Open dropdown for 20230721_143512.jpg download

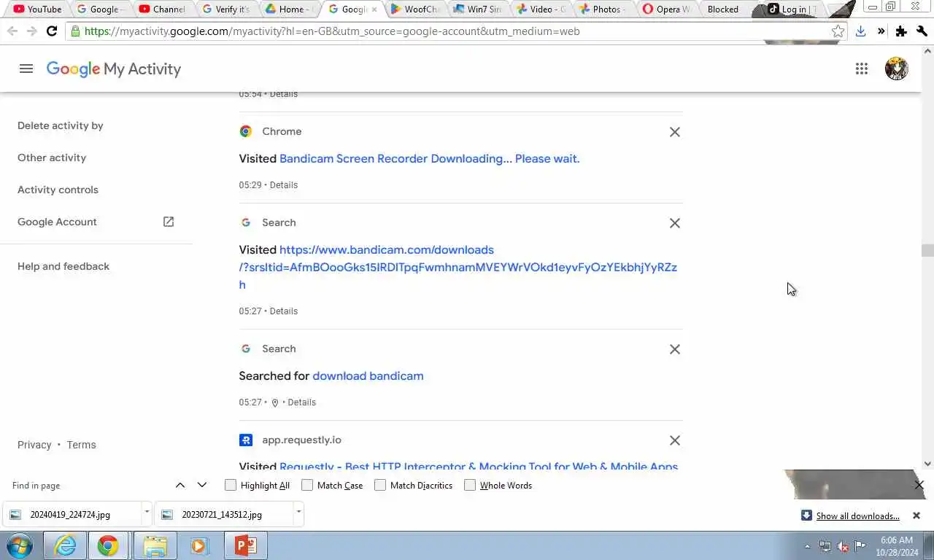[298, 513]
